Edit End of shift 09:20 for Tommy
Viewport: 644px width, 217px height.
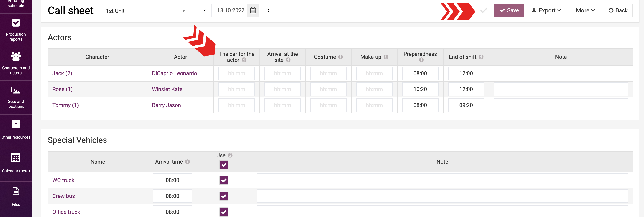pos(466,105)
